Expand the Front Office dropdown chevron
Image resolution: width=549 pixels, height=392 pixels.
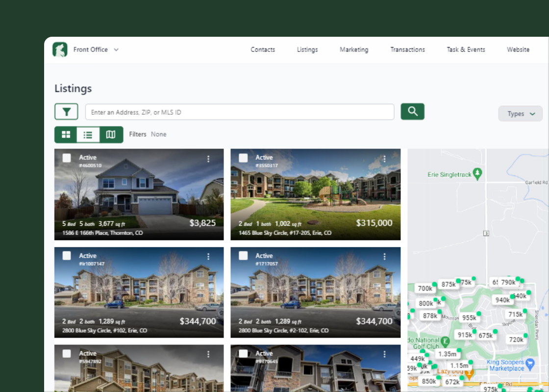[116, 49]
